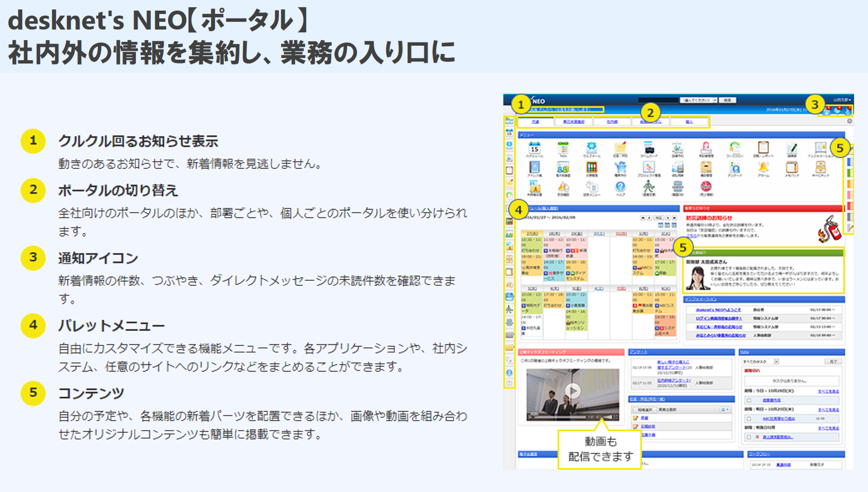Open the portal settings gear icon

tap(849, 121)
